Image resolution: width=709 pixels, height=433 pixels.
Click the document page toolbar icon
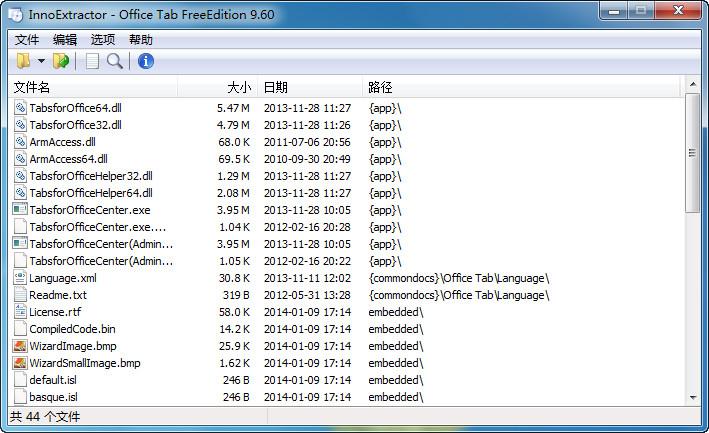click(92, 61)
